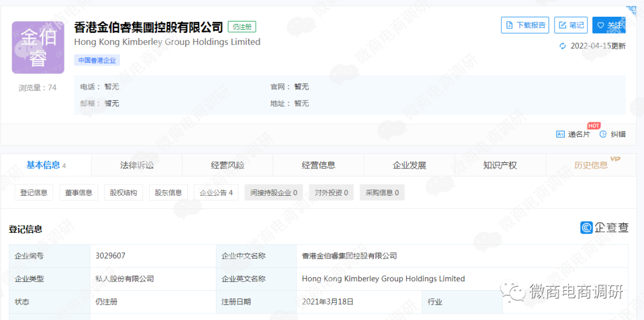This screenshot has width=644, height=320.
Task: Click the 香港金伯睿集團控股有限公司 page title
Action: click(x=148, y=27)
